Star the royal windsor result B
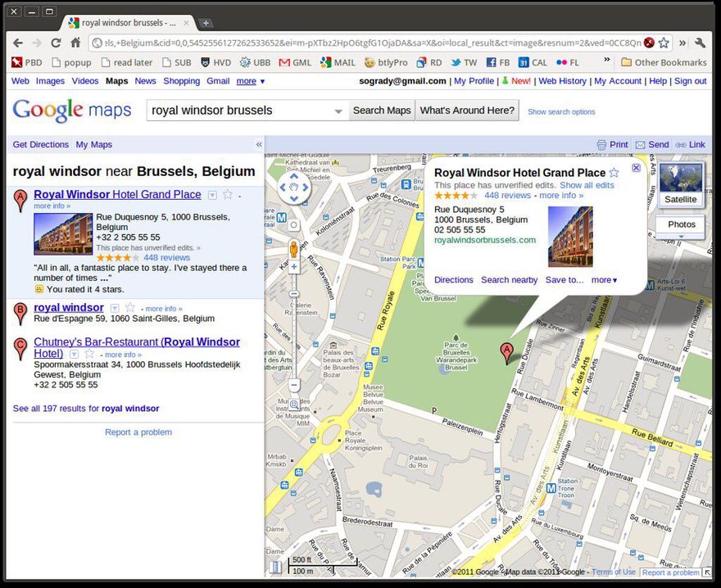The width and height of the screenshot is (721, 588). [x=130, y=308]
